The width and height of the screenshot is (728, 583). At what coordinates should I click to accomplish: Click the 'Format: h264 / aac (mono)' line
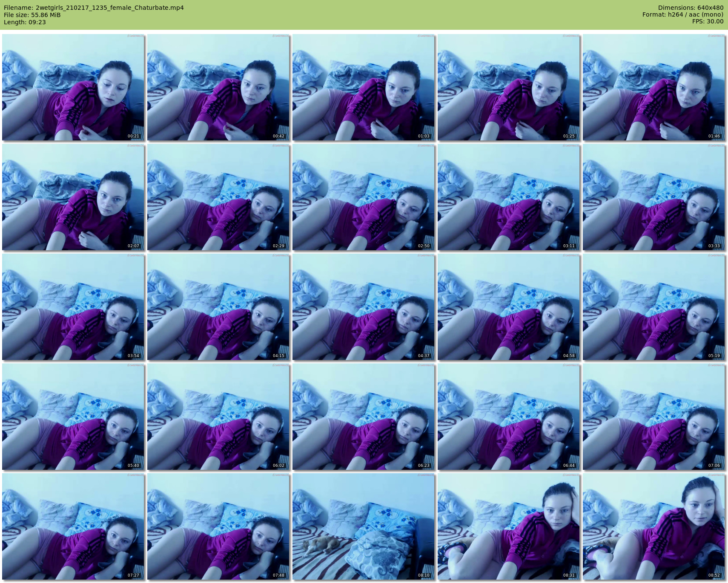pos(683,14)
